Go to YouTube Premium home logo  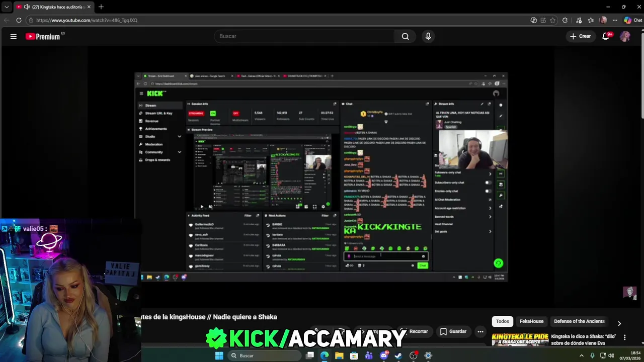click(43, 36)
